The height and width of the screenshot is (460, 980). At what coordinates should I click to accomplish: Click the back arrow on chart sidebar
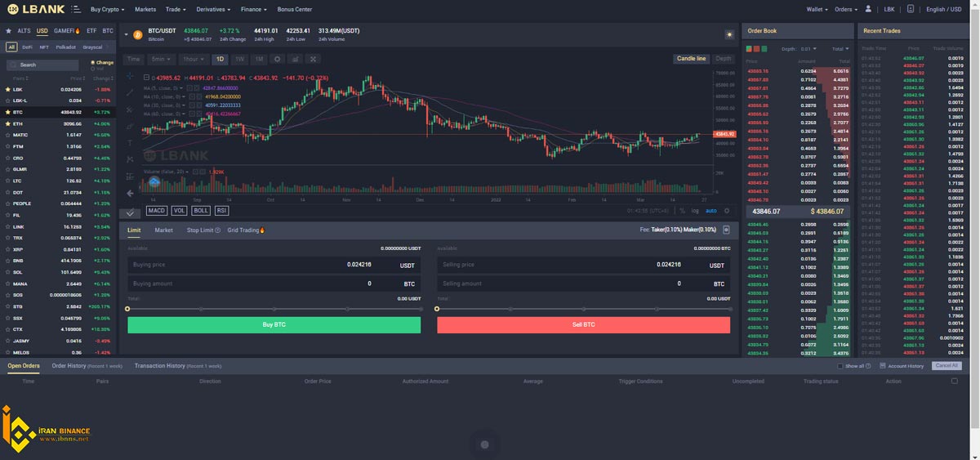tap(130, 193)
